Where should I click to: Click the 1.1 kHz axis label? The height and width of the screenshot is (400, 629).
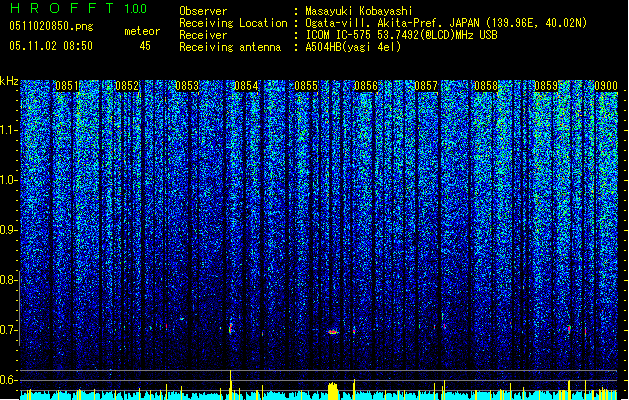(8, 130)
